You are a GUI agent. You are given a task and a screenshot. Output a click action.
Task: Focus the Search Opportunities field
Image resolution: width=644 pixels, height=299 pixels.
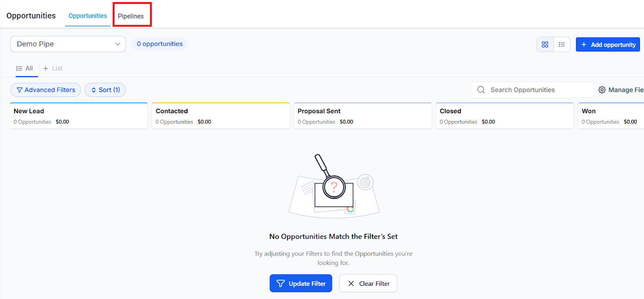coord(535,90)
